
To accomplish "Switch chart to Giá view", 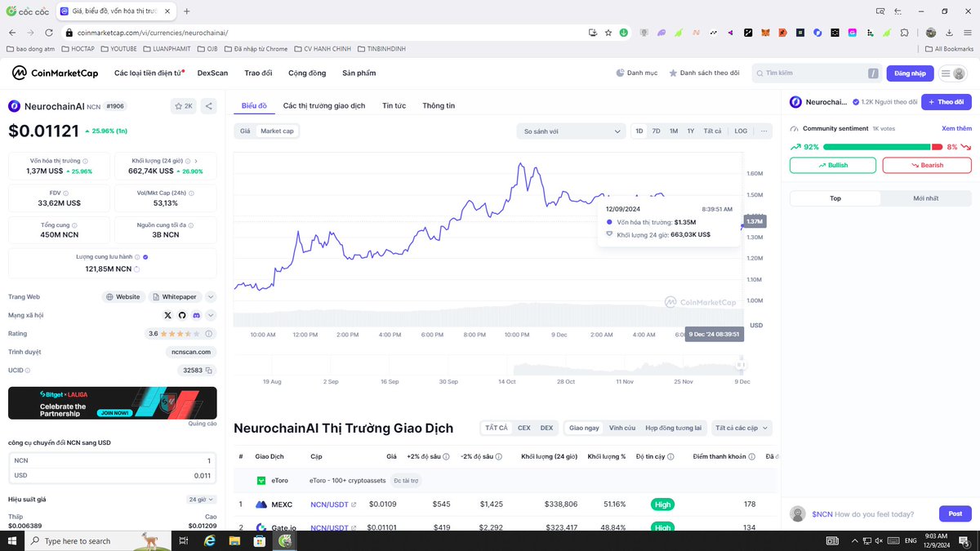I will tap(245, 131).
